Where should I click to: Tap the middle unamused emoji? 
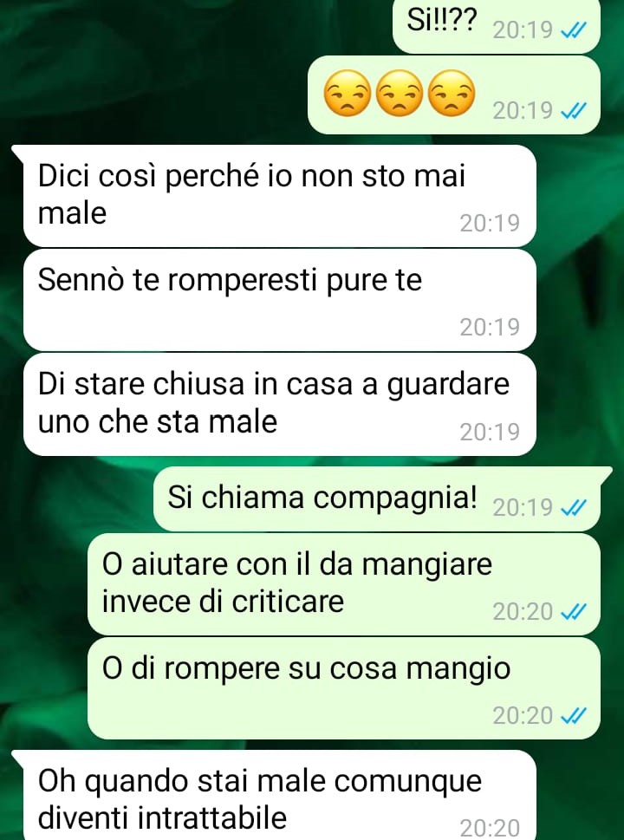point(400,94)
